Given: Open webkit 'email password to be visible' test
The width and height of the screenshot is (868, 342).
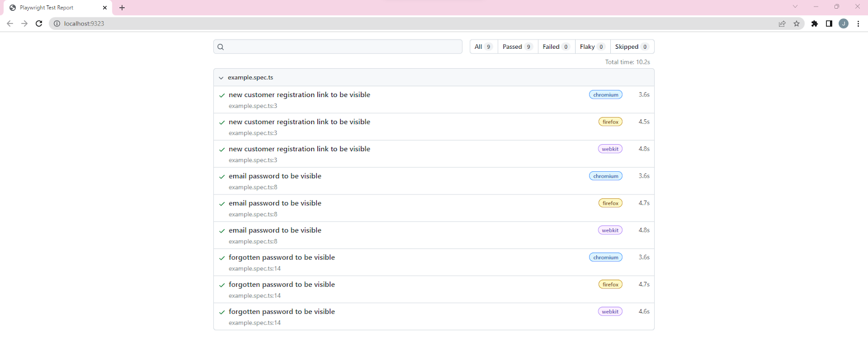Looking at the screenshot, I should point(275,230).
